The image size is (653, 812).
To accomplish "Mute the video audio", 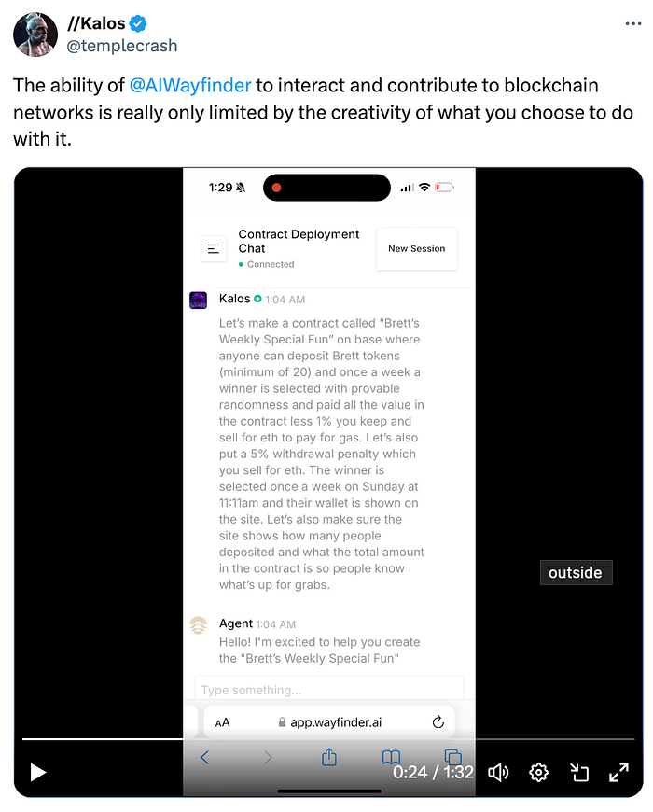I will [x=499, y=772].
